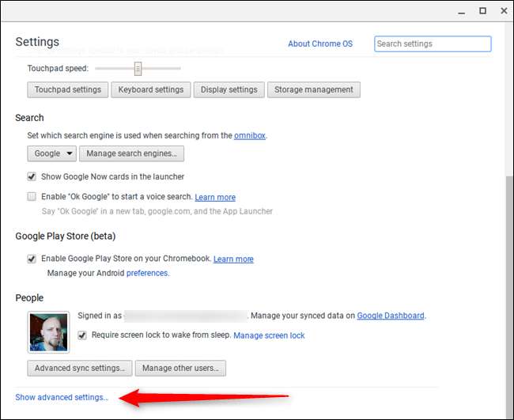Screen dimensions: 514x420
Task: Focus the Search settings field
Action: [x=433, y=44]
